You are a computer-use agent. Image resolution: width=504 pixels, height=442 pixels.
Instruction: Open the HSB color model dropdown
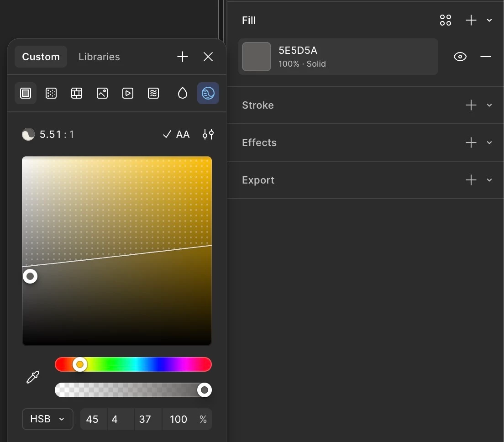pos(47,419)
